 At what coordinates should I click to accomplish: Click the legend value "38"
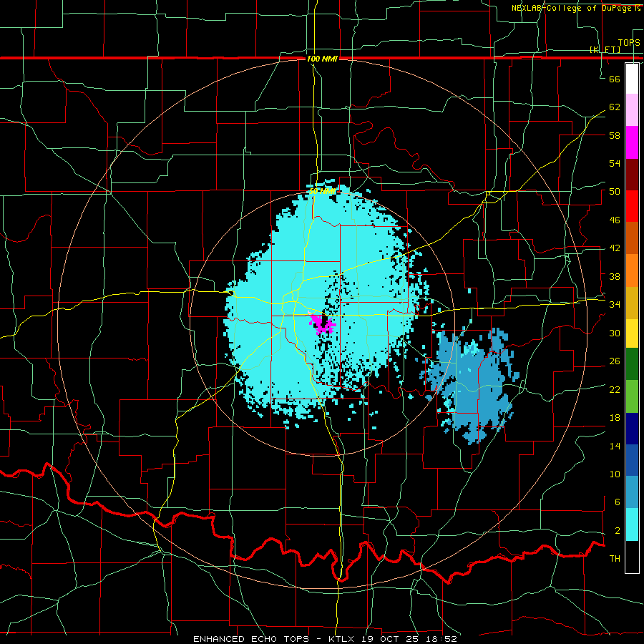615,276
